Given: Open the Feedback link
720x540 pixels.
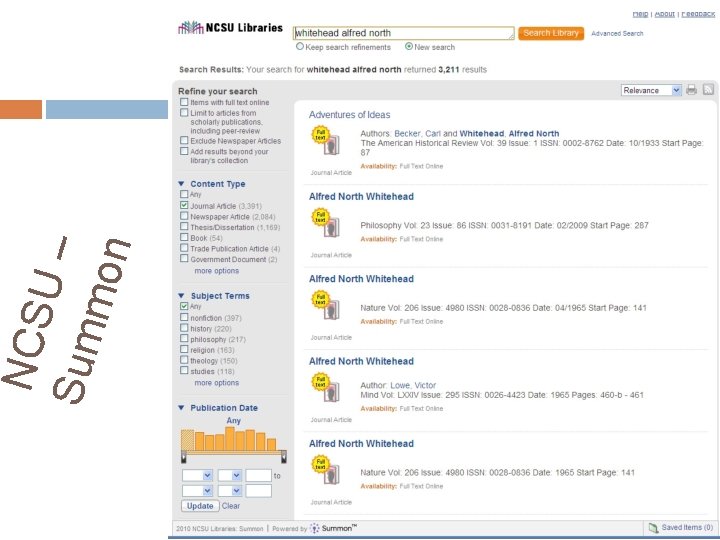Looking at the screenshot, I should 698,14.
